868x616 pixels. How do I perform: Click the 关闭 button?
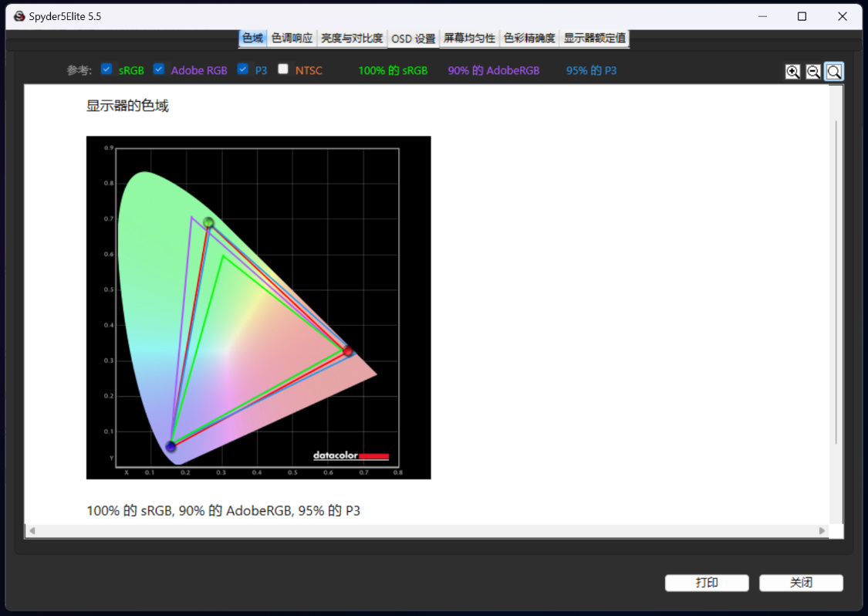(801, 583)
